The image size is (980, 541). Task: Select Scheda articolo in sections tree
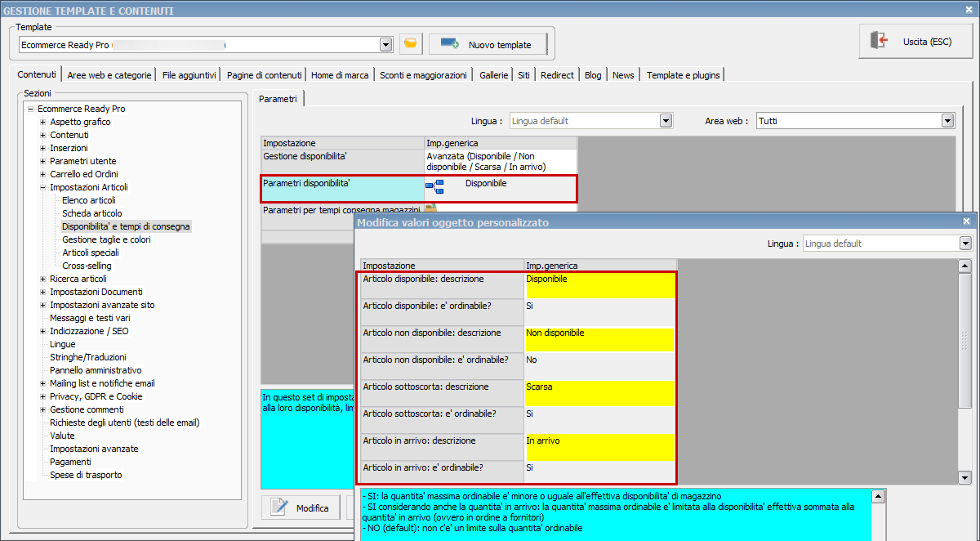[91, 213]
